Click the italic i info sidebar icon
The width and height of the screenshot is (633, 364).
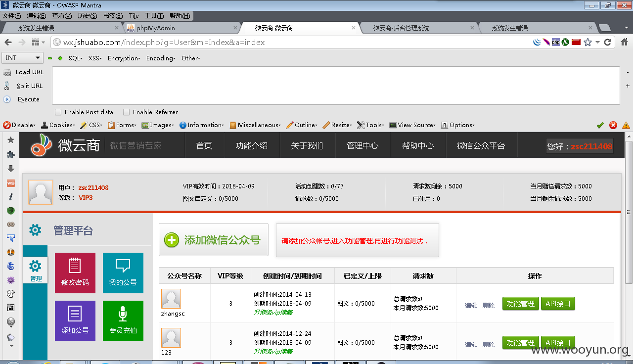11,196
